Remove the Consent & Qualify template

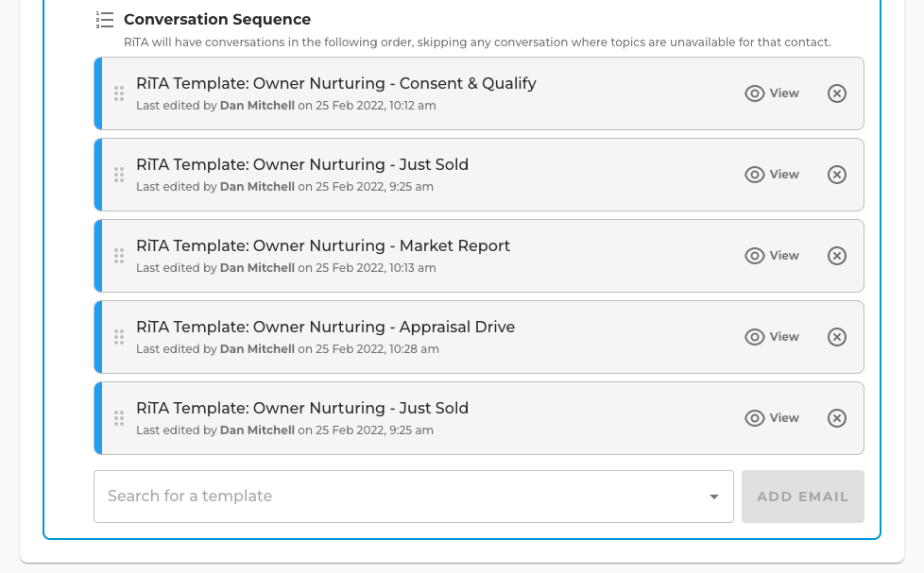(837, 93)
